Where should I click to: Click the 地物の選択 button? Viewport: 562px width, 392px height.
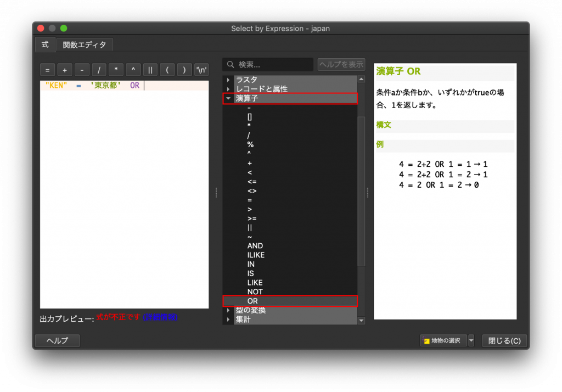(443, 340)
